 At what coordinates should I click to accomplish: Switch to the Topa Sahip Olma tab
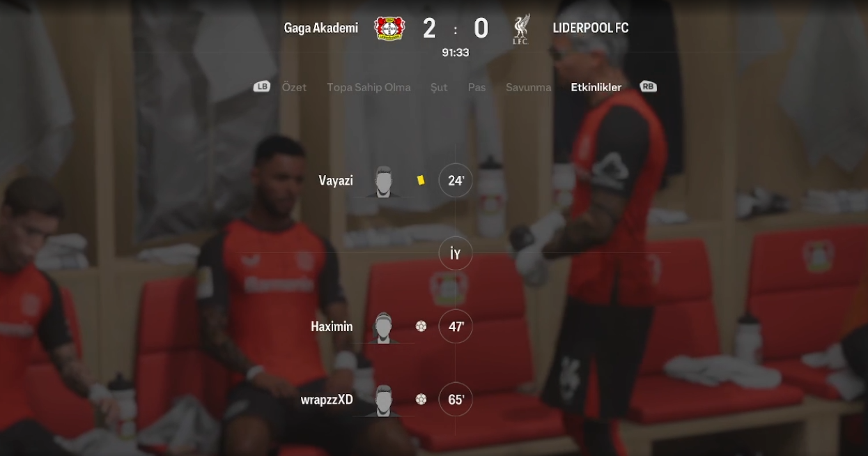tap(369, 87)
